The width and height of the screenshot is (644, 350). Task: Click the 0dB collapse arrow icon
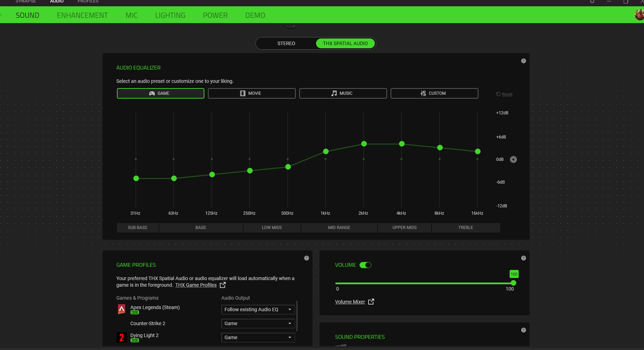click(x=513, y=159)
